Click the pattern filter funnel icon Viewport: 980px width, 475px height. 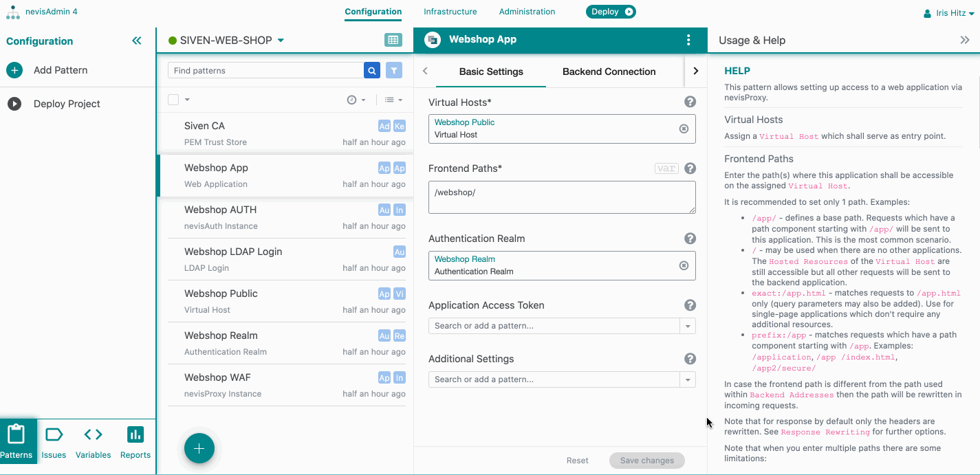coord(393,70)
